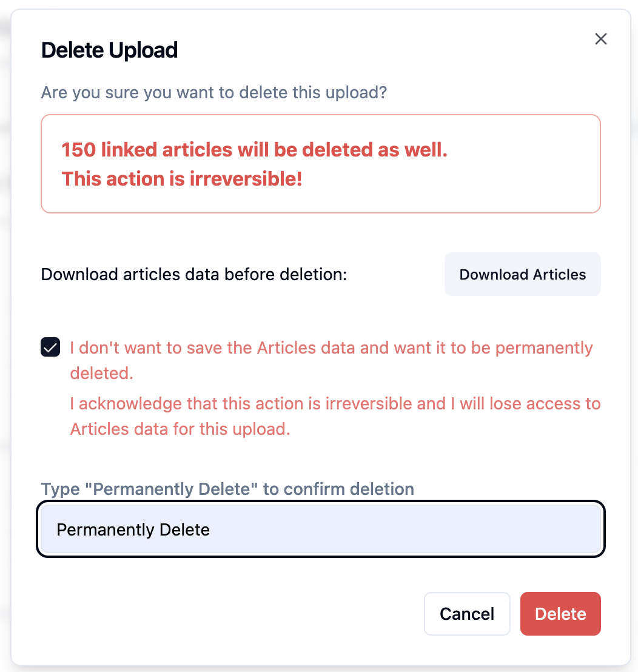Click the "I acknowledge that this action" text

pyautogui.click(x=335, y=404)
